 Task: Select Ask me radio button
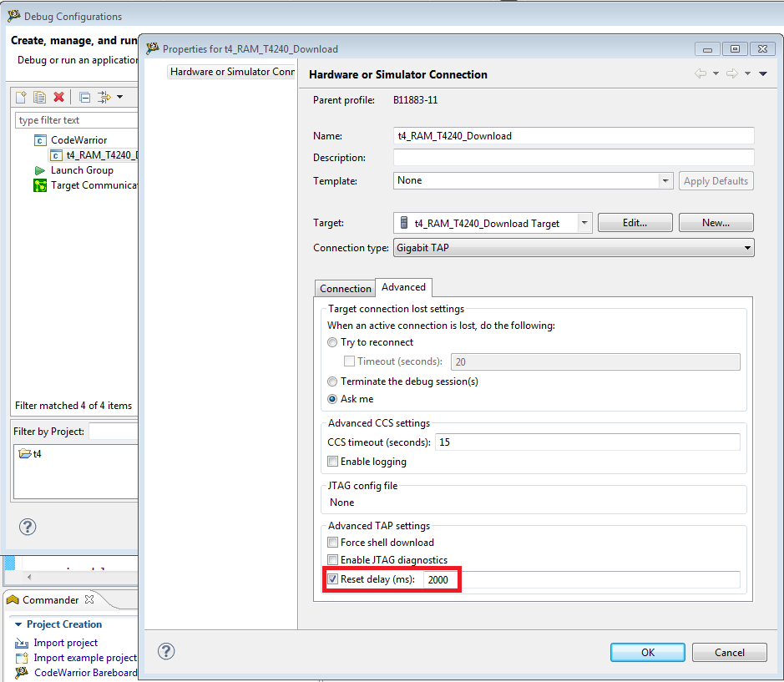pos(332,399)
